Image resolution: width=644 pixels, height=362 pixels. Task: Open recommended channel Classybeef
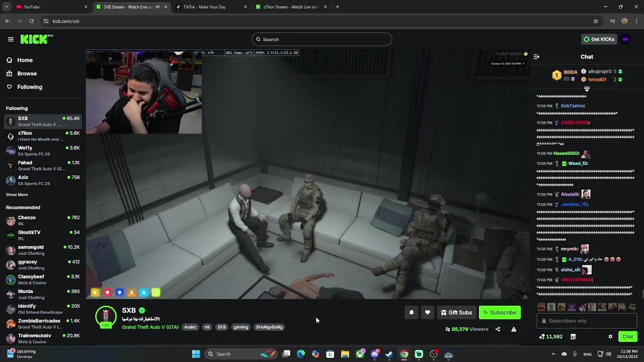pyautogui.click(x=43, y=280)
